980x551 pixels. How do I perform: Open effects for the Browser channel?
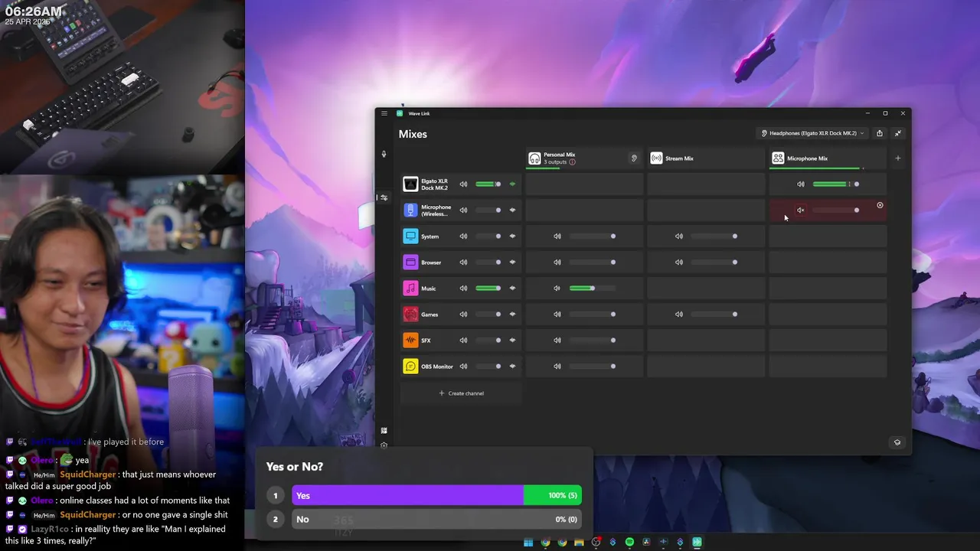point(512,262)
